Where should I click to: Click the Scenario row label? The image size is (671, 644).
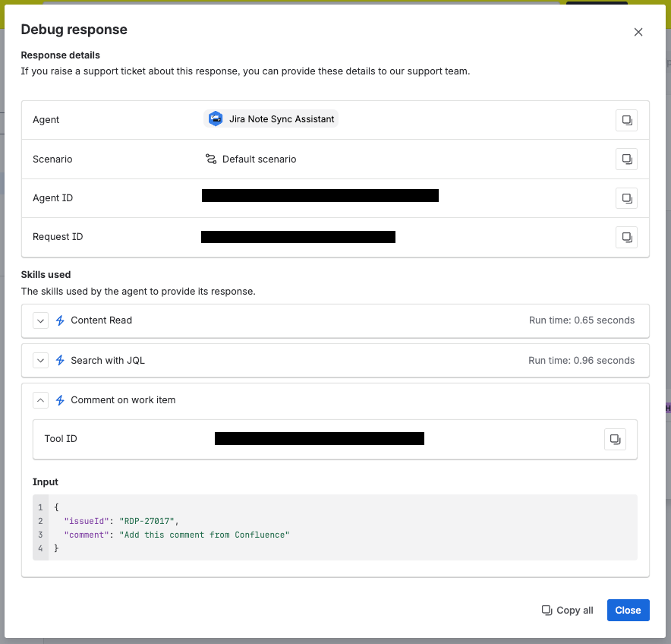point(52,159)
